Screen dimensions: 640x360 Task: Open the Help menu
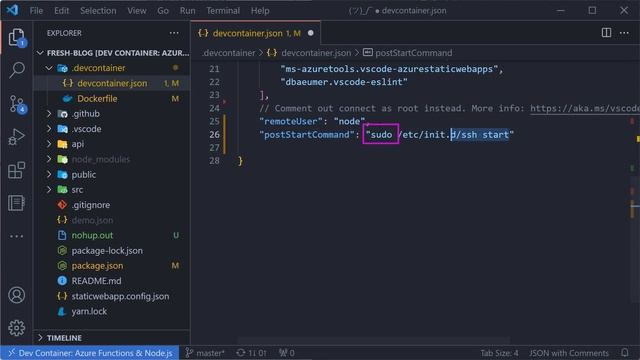tap(260, 11)
